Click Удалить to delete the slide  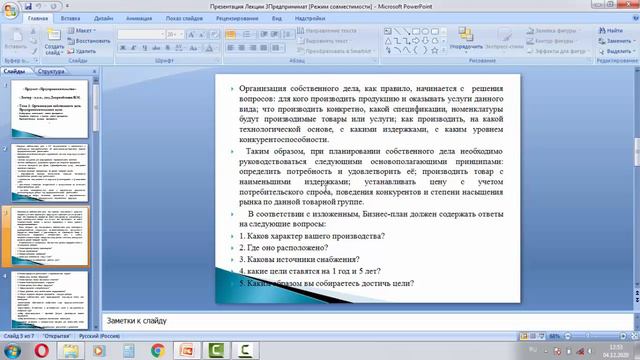coord(82,51)
